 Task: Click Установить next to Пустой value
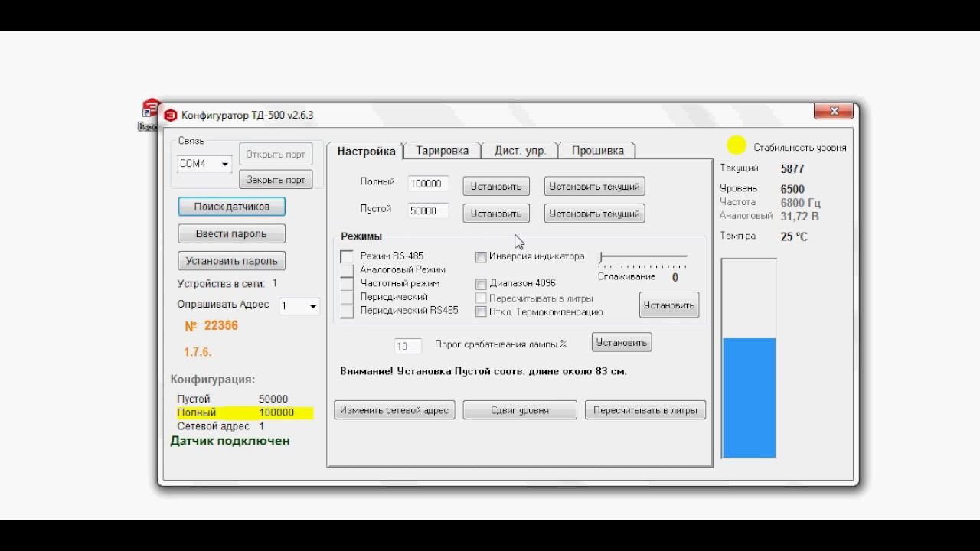click(496, 214)
